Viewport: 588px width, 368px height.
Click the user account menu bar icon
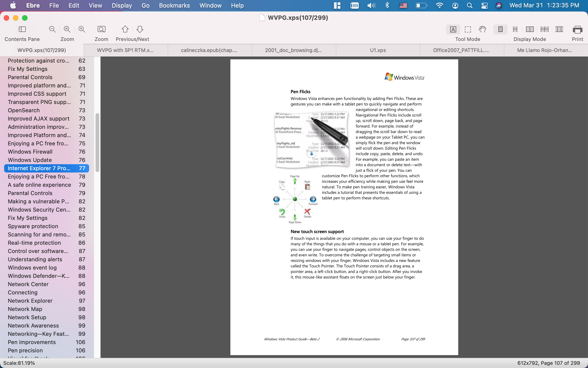pos(455,5)
